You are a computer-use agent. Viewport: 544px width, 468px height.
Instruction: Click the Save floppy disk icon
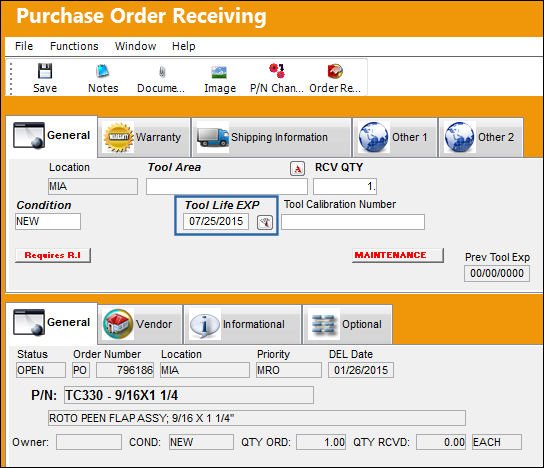click(x=45, y=71)
